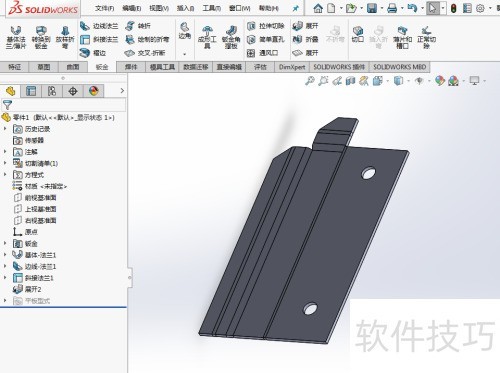The image size is (500, 373).
Task: Open the Tools (工具) menu
Action: 212,8
